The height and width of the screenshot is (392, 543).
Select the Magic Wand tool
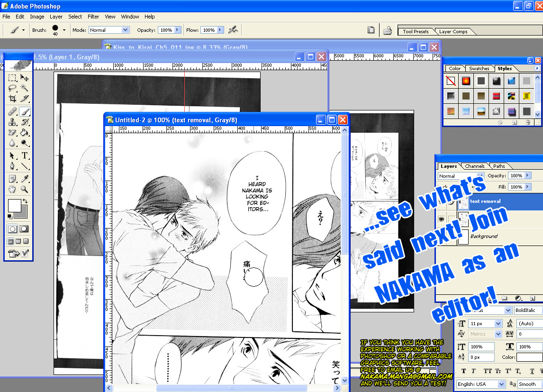coord(24,88)
